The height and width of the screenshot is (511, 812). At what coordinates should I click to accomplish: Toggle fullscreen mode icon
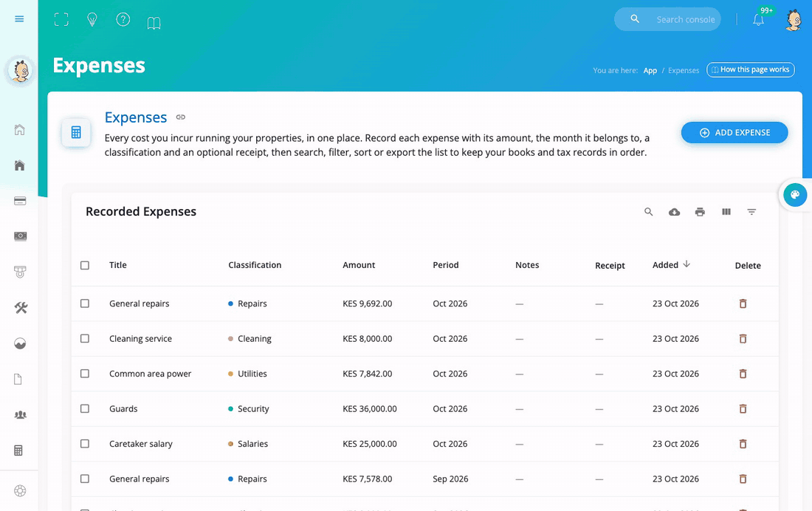click(x=61, y=20)
